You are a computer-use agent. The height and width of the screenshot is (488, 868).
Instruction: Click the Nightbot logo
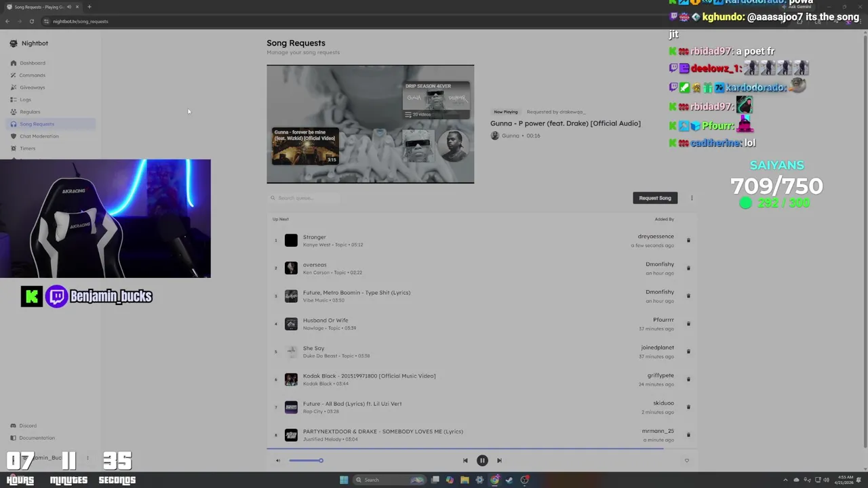click(14, 43)
